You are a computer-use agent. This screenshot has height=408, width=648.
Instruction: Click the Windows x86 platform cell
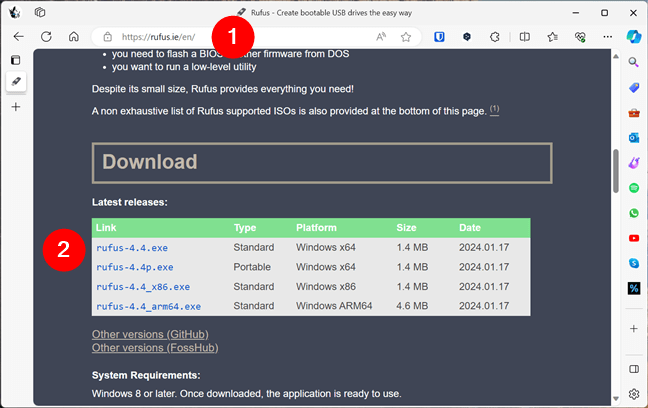pyautogui.click(x=326, y=286)
